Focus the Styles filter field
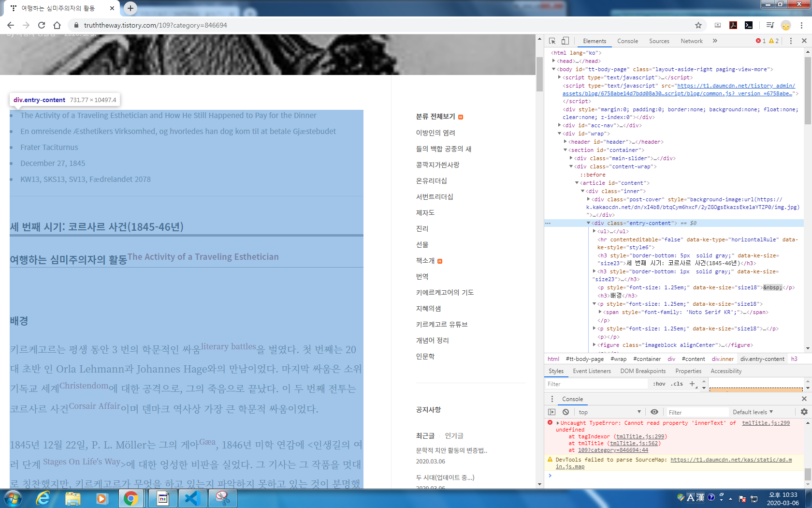This screenshot has height=508, width=812. 596,384
